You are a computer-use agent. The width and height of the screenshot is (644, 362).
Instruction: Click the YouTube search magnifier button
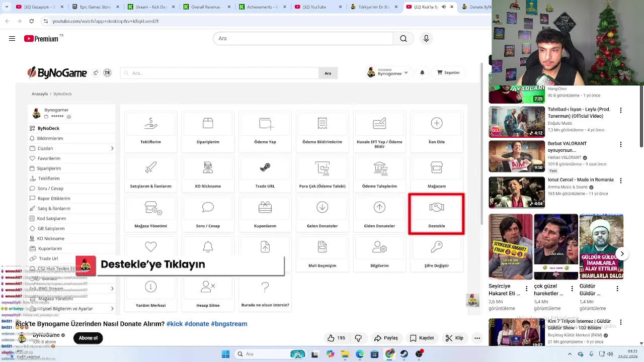[403, 39]
